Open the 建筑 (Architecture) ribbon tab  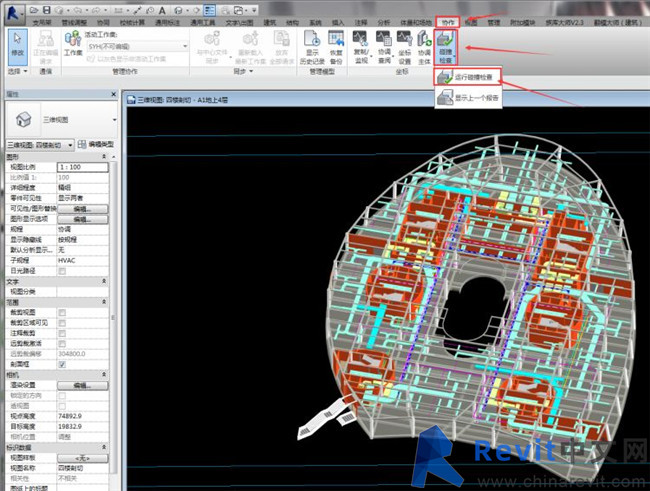[x=269, y=22]
